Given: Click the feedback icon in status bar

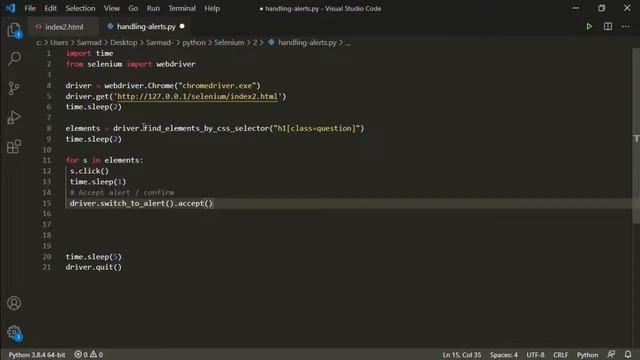Looking at the screenshot, I should [x=611, y=354].
